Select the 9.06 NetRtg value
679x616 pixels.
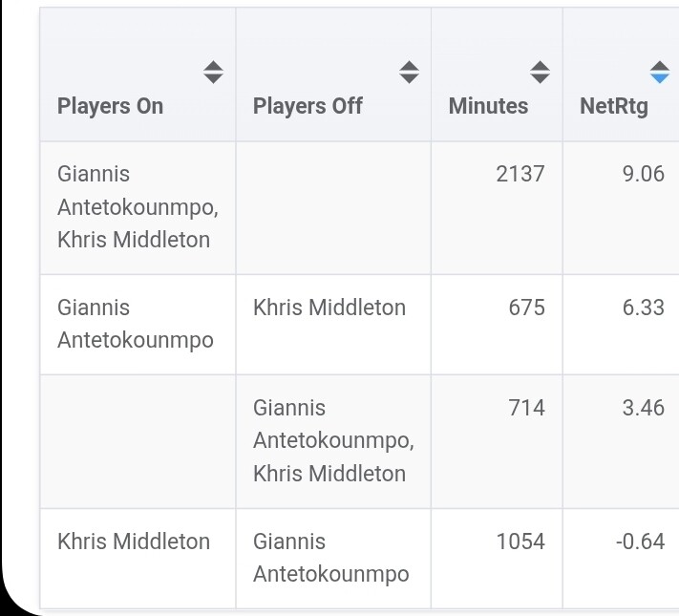(x=643, y=174)
